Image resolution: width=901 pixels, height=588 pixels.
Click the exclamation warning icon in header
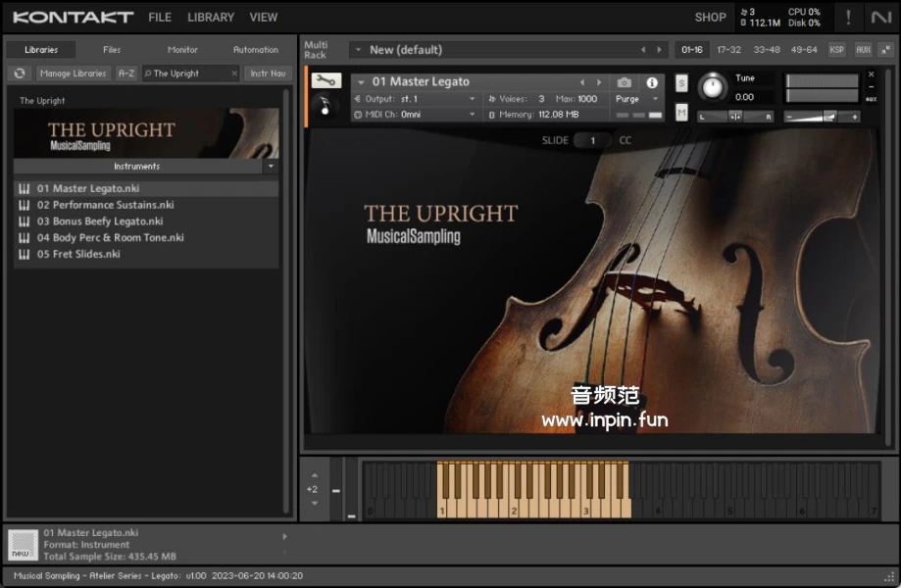pyautogui.click(x=848, y=18)
